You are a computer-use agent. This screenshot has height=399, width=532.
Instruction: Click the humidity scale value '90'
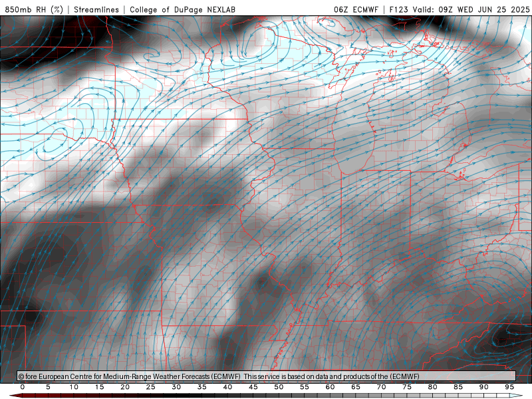484,387
